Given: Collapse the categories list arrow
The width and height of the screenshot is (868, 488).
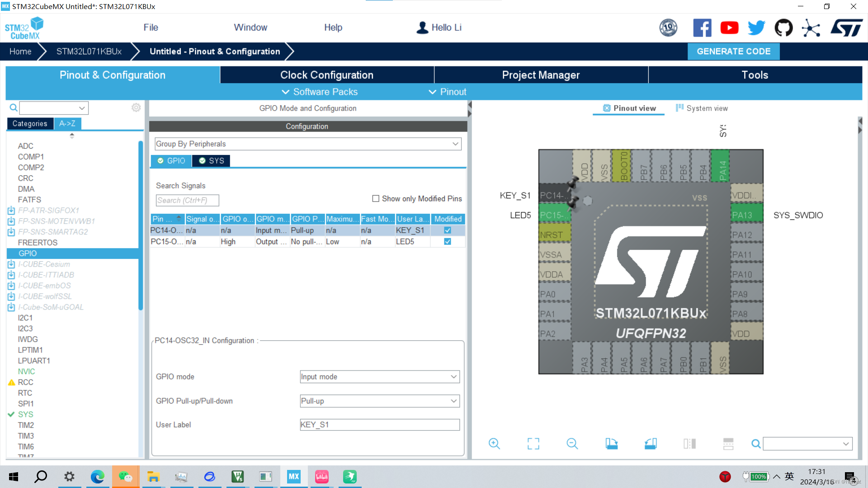Looking at the screenshot, I should click(x=72, y=135).
